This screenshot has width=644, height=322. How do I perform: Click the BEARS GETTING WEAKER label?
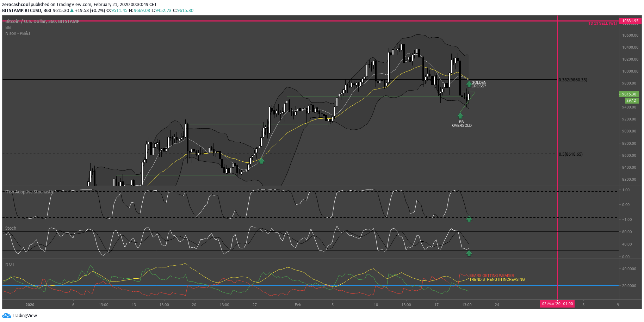[491, 275]
